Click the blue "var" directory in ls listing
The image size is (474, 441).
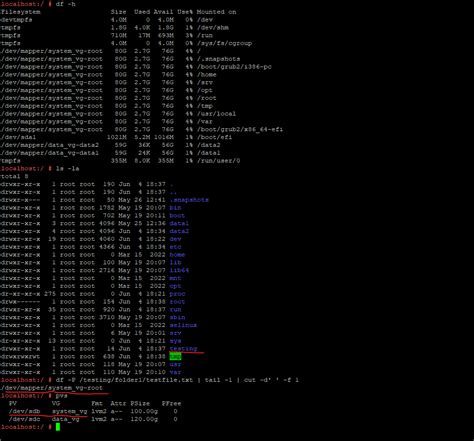(x=175, y=372)
